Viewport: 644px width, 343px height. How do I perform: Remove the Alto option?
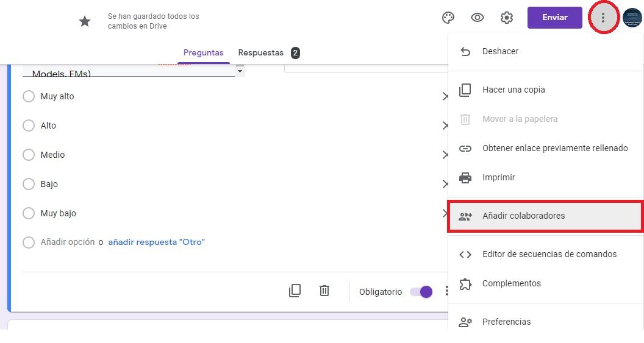click(445, 126)
